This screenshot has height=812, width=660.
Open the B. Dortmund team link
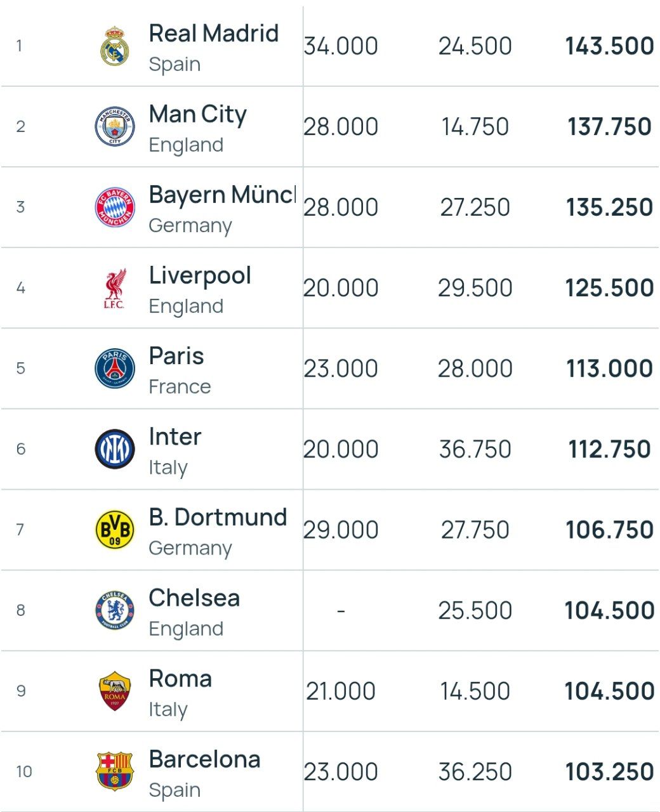pyautogui.click(x=218, y=518)
